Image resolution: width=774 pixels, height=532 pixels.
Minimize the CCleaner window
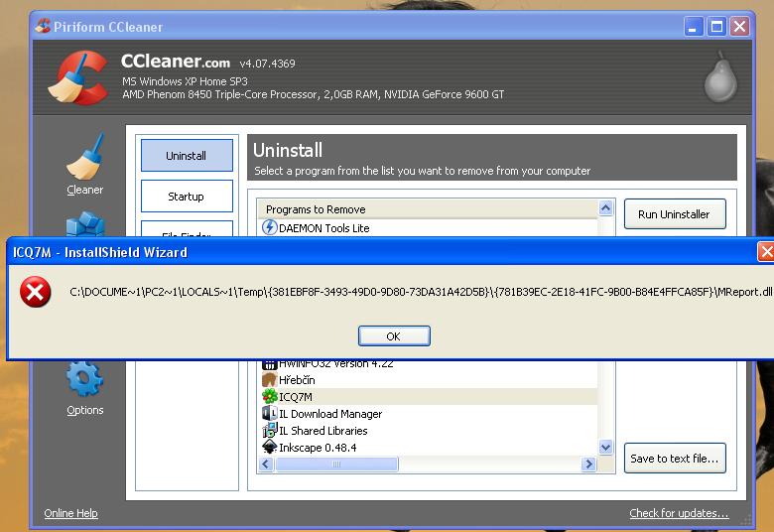tap(693, 26)
